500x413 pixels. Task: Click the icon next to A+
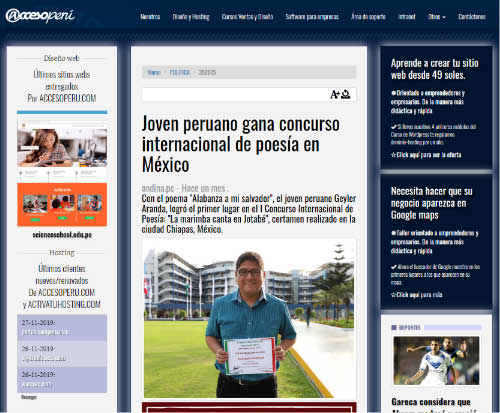click(346, 94)
